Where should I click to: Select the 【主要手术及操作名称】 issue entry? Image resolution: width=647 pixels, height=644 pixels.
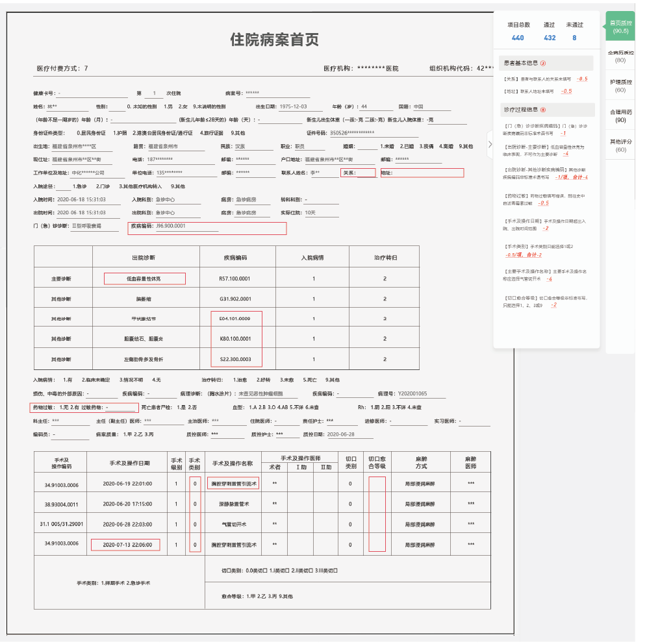coord(544,275)
